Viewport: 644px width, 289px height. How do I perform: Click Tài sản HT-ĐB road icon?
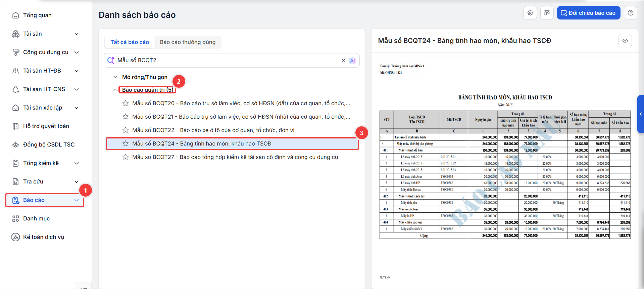15,71
